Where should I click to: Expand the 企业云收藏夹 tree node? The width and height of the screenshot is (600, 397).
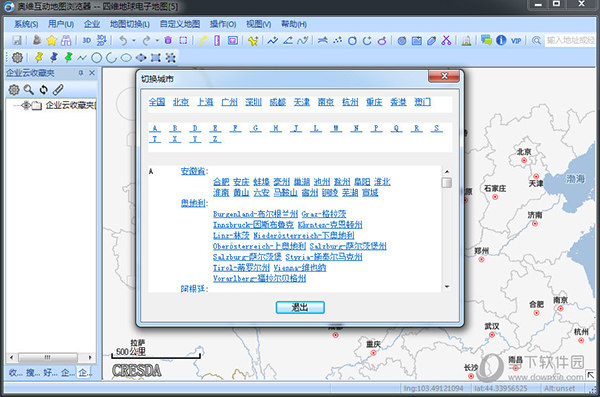[x=26, y=105]
